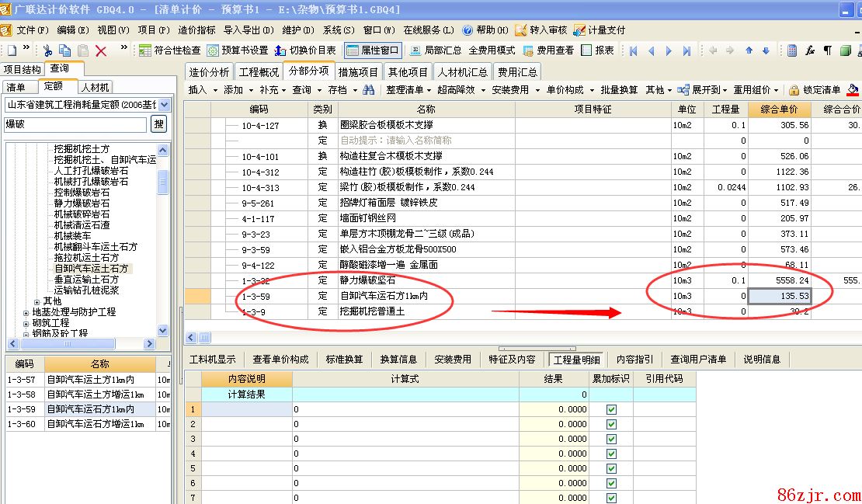Toggle the 累加标识 checkbox in row 1
The height and width of the screenshot is (504, 862).
[x=611, y=409]
